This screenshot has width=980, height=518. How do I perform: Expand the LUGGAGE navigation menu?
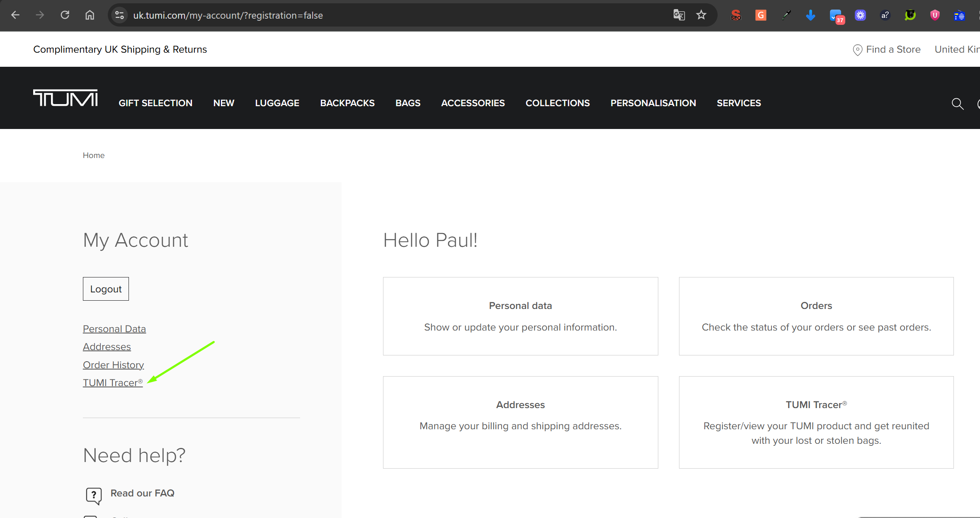[277, 103]
